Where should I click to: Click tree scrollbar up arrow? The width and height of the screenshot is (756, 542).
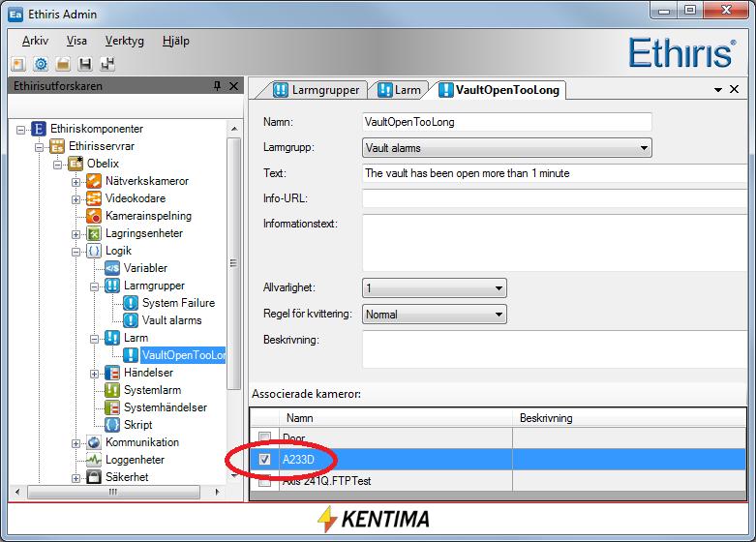pos(234,129)
